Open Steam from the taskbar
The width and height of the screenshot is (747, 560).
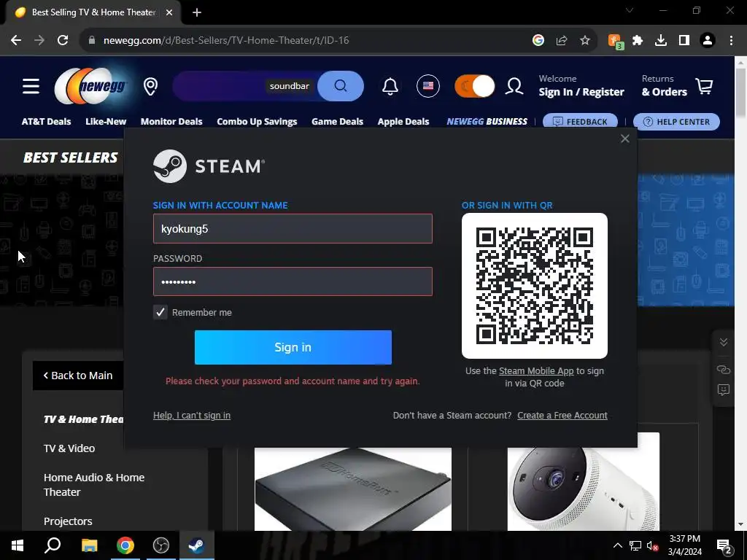coord(197,545)
